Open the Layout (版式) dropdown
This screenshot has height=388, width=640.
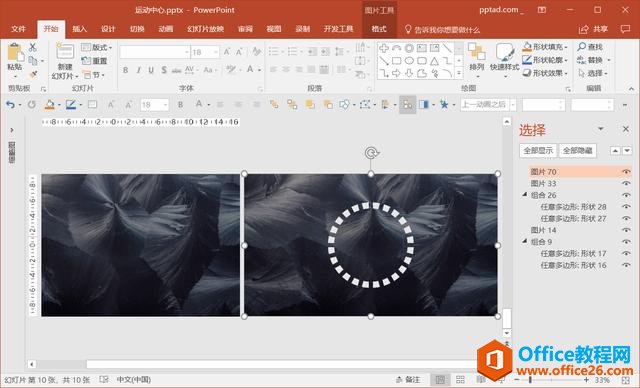pos(97,47)
